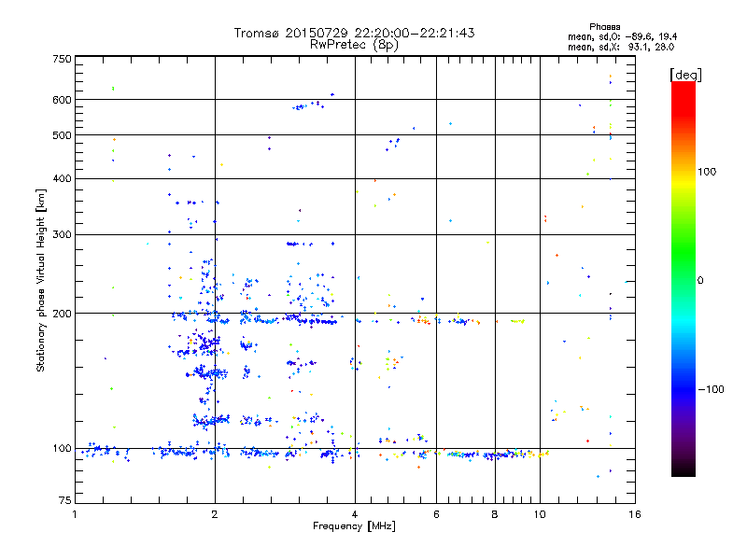Click the mean, sd,X statistics line
The width and height of the screenshot is (747, 560).
[621, 46]
